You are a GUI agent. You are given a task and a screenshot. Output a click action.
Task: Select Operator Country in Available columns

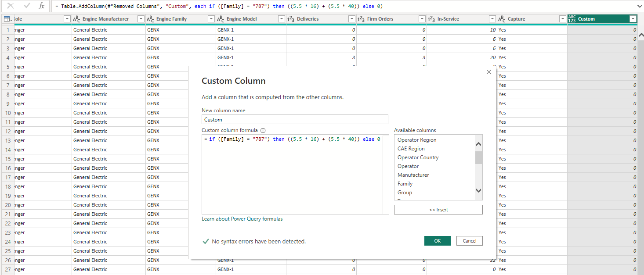(x=418, y=157)
